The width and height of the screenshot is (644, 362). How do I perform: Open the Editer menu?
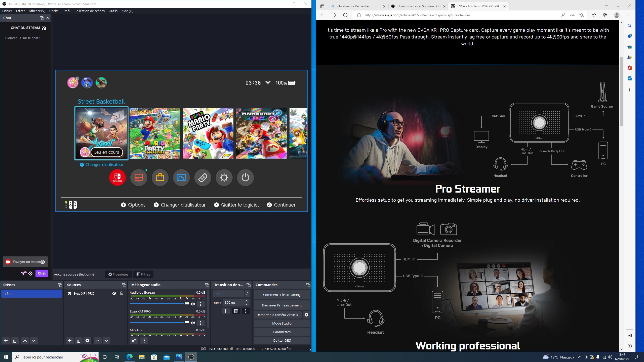coord(20,11)
